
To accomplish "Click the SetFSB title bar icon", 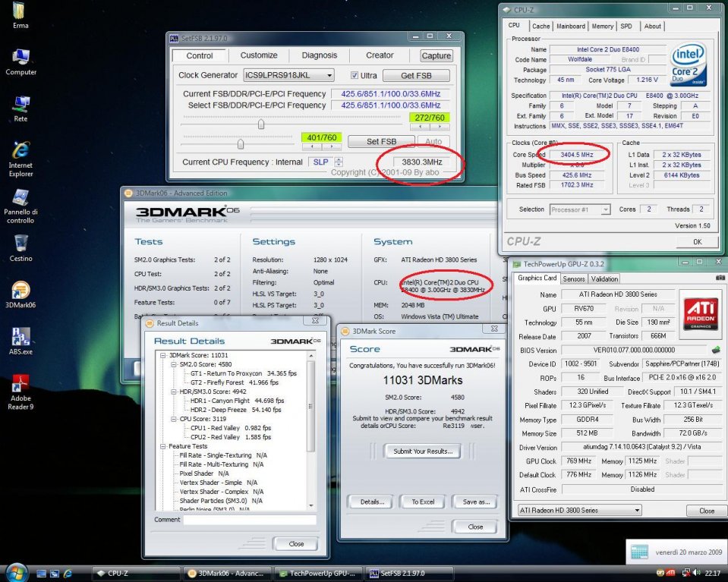I will pyautogui.click(x=174, y=38).
